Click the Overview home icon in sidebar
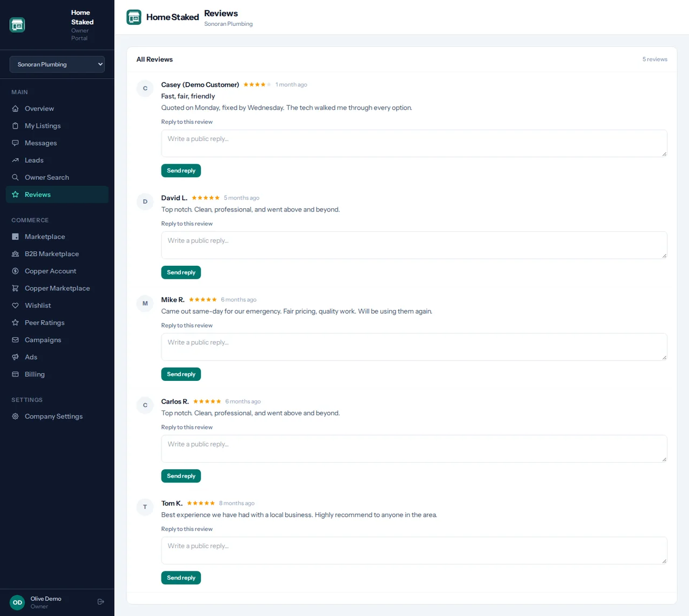The image size is (689, 616). pos(15,109)
